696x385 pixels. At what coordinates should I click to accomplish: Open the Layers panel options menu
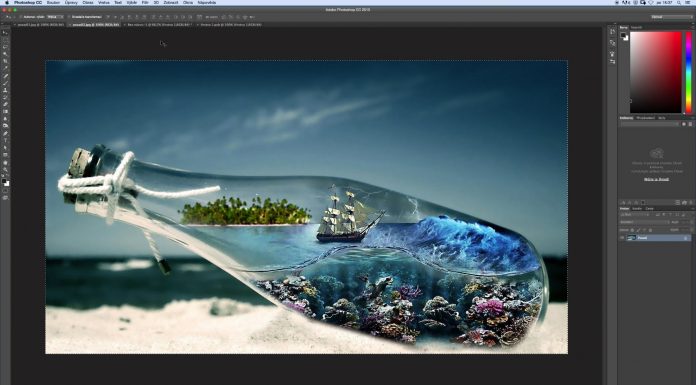[x=693, y=209]
